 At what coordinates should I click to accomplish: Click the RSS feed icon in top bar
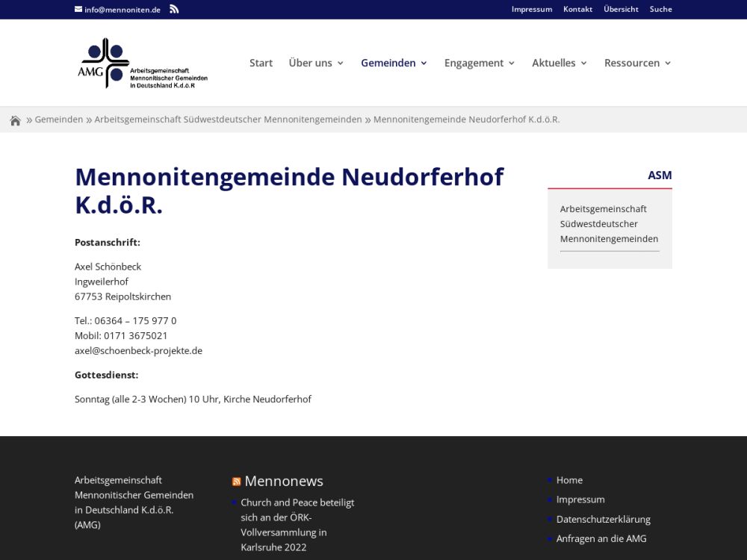(174, 10)
